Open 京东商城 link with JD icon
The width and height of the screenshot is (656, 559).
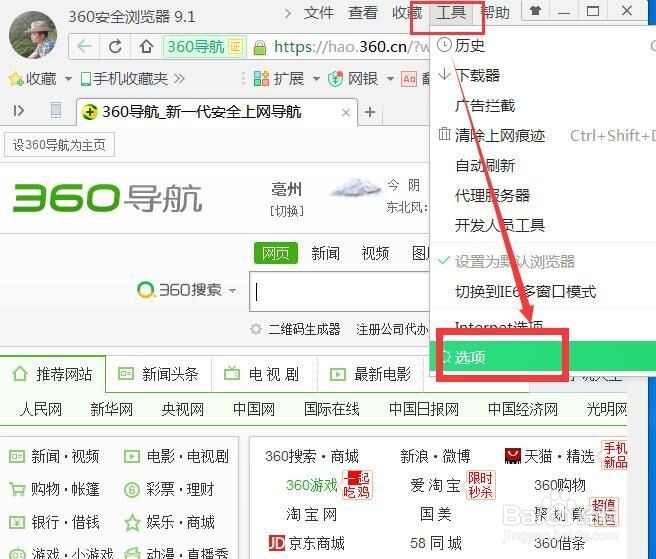click(306, 543)
